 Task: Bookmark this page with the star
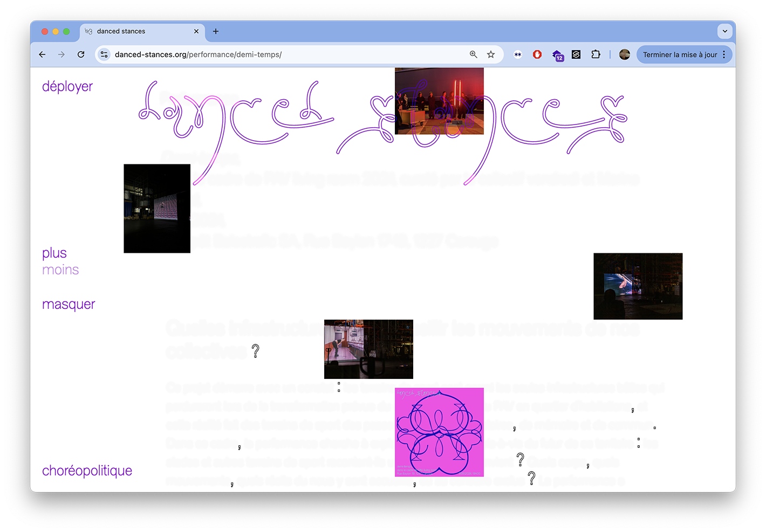(x=491, y=54)
